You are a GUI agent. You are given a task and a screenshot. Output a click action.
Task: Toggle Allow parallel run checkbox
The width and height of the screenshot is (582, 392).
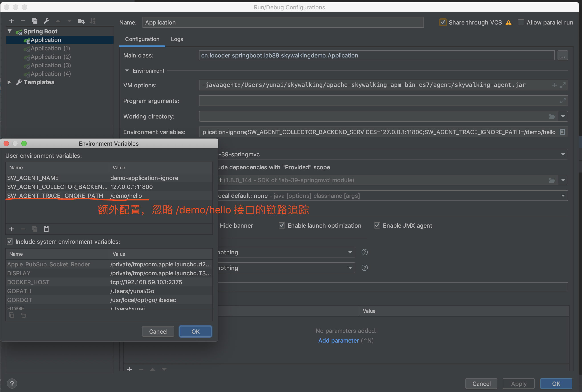tap(521, 22)
